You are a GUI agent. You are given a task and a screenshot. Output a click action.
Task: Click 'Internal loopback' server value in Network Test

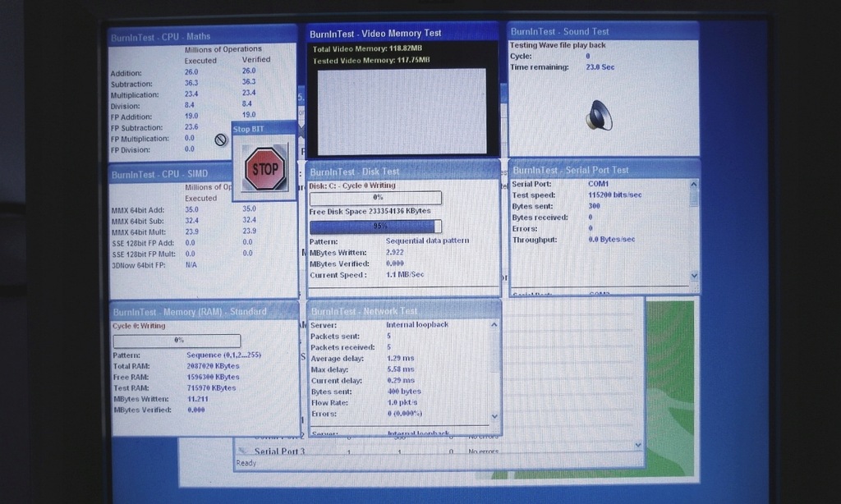pyautogui.click(x=417, y=325)
